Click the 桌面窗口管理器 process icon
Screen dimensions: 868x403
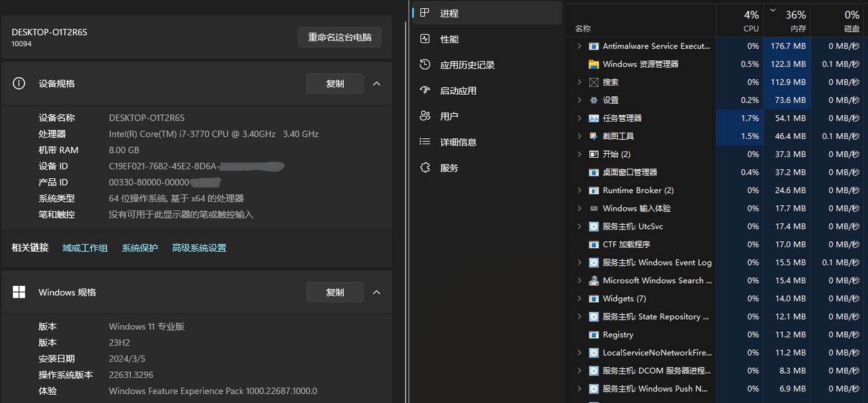594,172
